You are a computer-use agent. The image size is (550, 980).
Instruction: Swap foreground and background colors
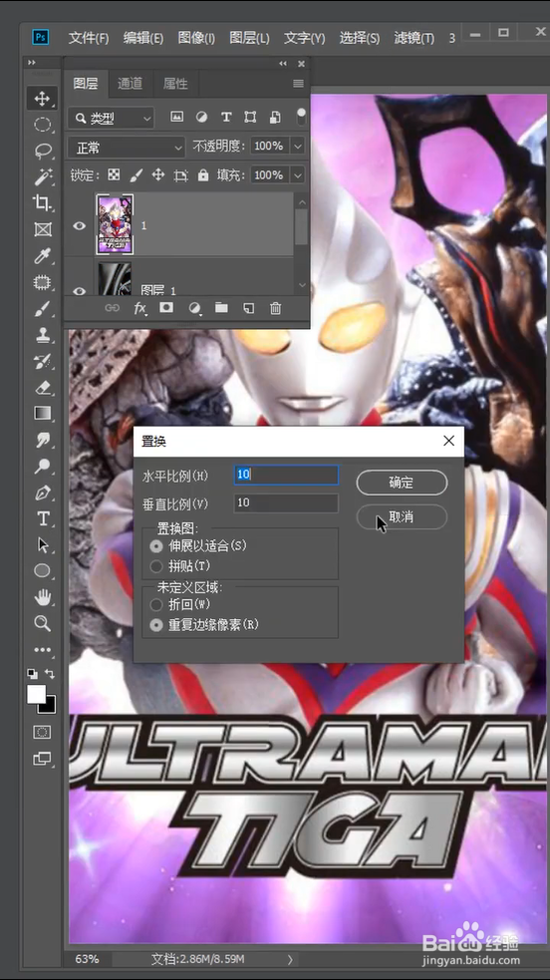[x=50, y=674]
